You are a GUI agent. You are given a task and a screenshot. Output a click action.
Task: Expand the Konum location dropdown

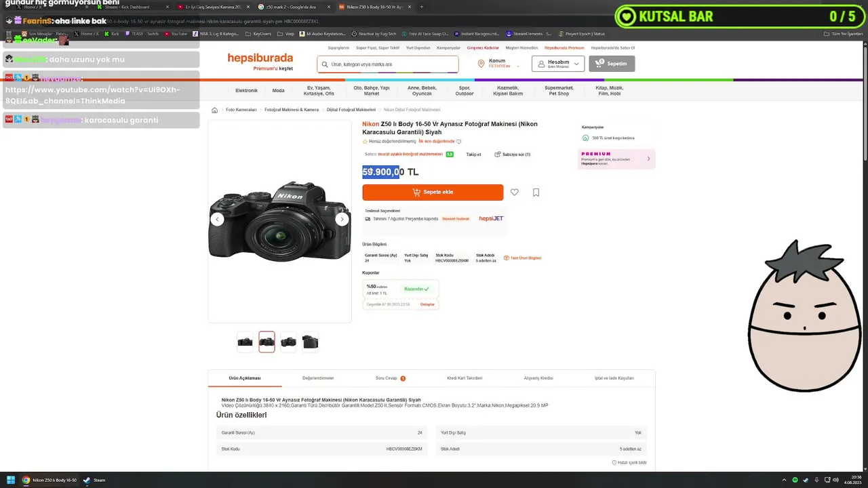pyautogui.click(x=518, y=66)
